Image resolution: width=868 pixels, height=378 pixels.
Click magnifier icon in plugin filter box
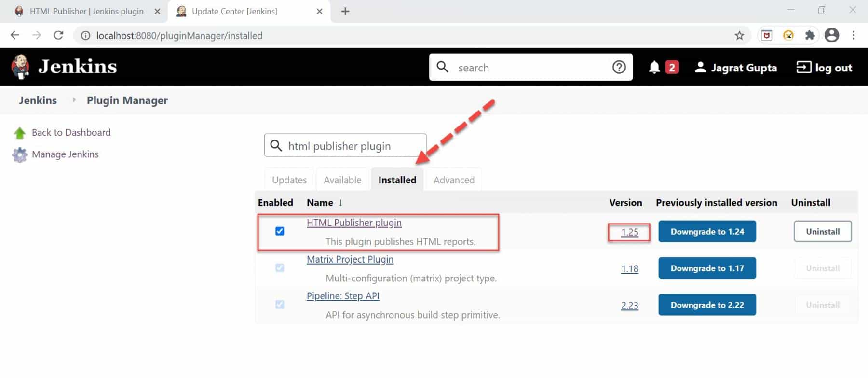coord(276,145)
